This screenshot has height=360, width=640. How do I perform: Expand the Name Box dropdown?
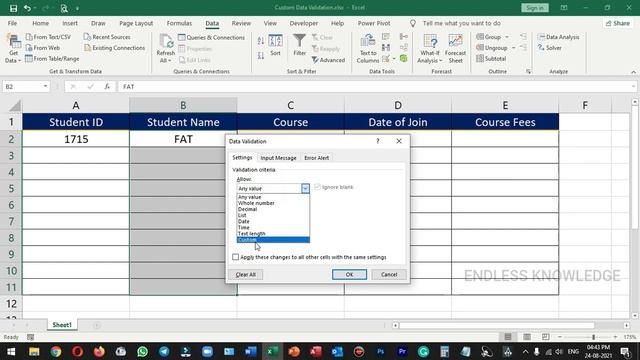click(45, 87)
